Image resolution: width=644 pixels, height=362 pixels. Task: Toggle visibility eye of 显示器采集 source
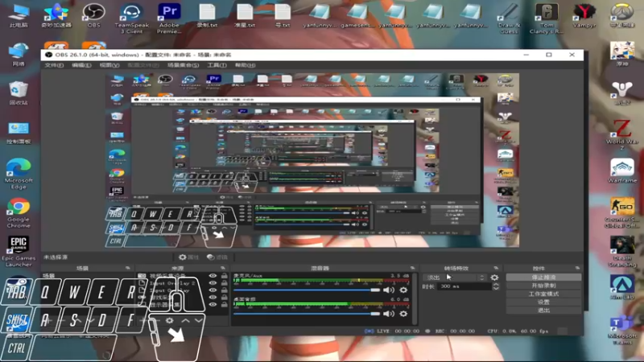213,305
